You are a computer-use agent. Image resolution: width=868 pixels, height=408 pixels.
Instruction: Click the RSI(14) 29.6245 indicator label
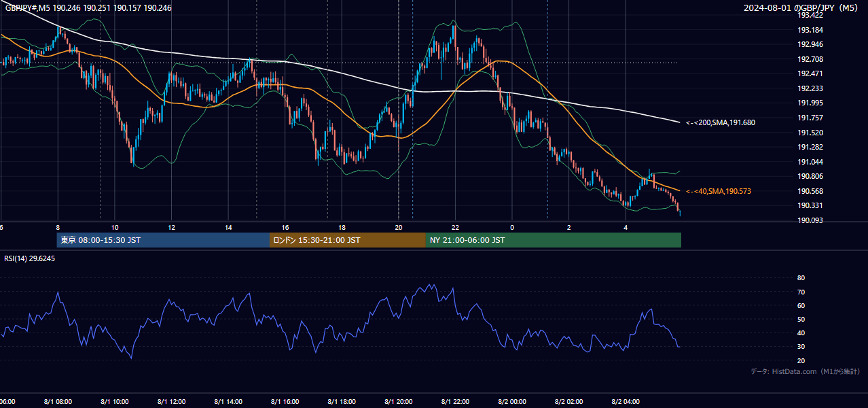pos(30,258)
